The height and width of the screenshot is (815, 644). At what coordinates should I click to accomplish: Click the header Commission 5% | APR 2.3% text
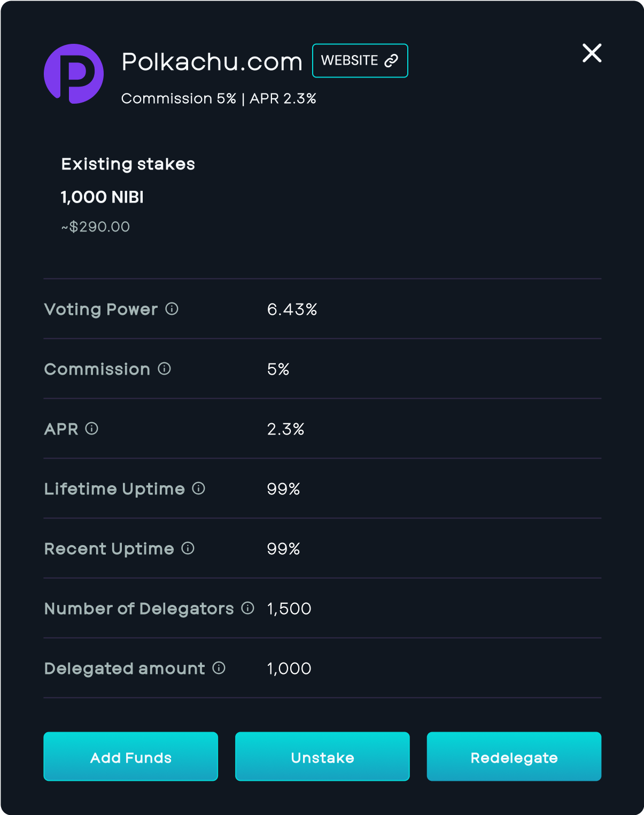tap(219, 99)
